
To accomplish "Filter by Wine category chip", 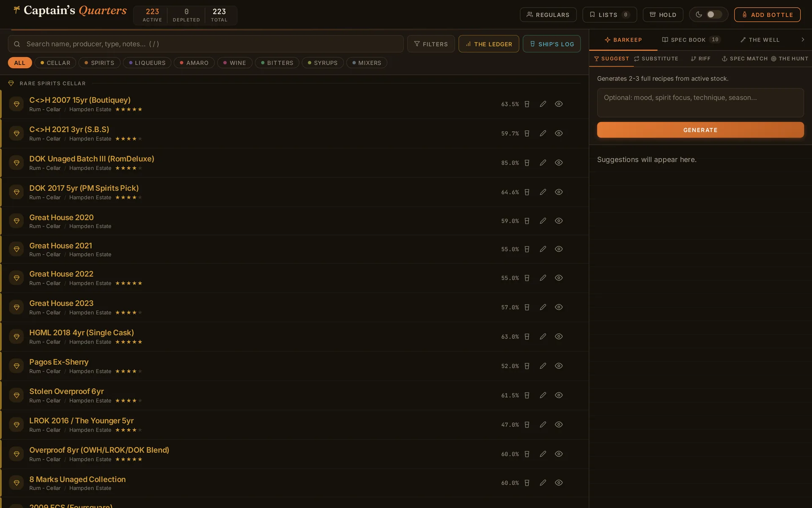I will [235, 63].
